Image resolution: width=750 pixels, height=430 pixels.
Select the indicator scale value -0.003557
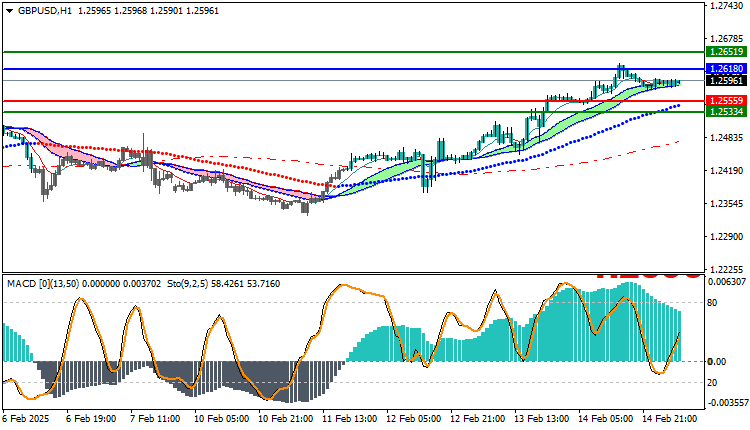[727, 403]
